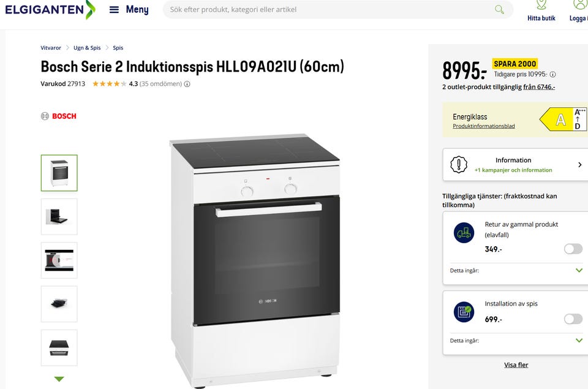This screenshot has width=588, height=389.
Task: Expand Detta ingår under Installation av spis
Action: pyautogui.click(x=579, y=341)
